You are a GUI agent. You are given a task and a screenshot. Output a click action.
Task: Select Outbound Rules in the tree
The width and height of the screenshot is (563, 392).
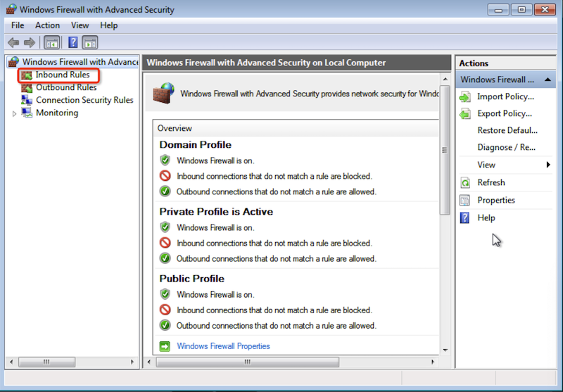[x=66, y=87]
